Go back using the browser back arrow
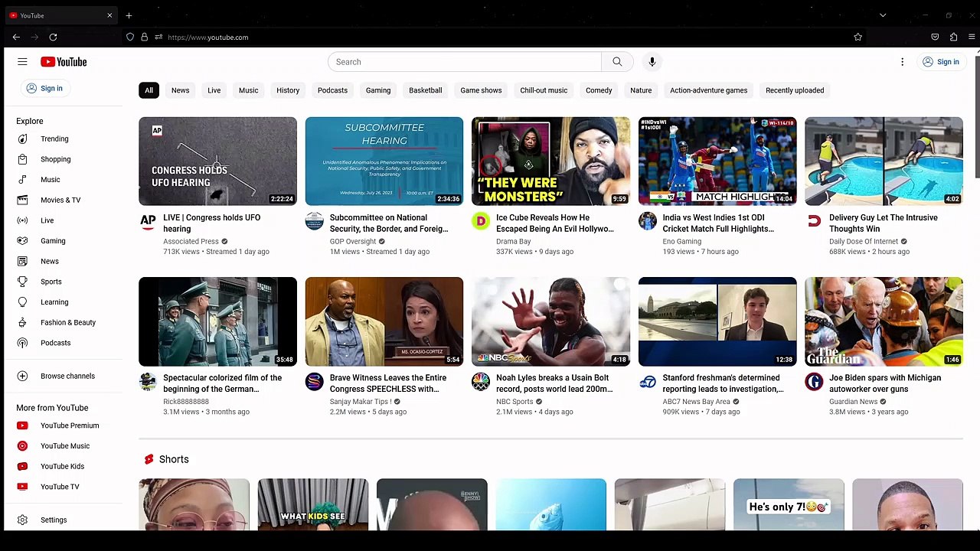This screenshot has width=980, height=551. coord(16,37)
